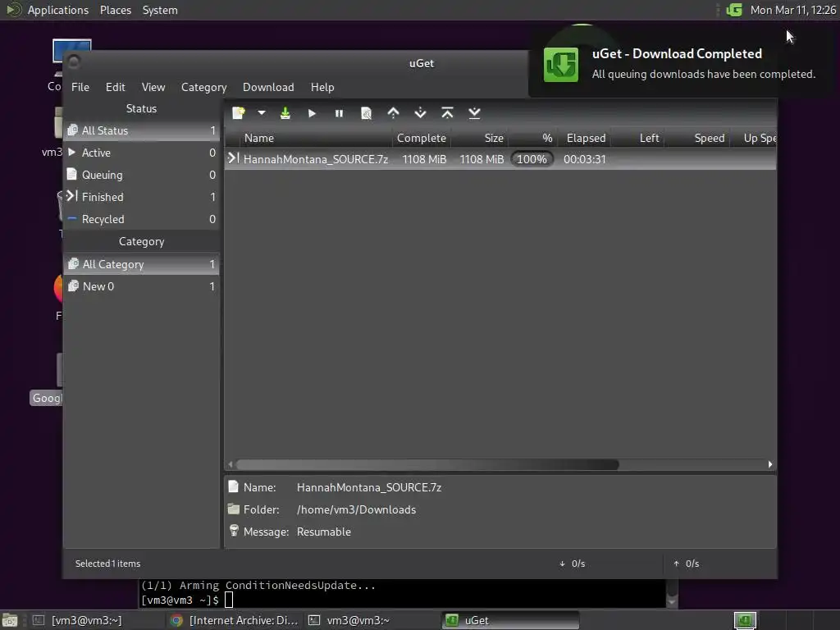Select the HannahMontana_SOURCE.7z download row

pos(500,159)
